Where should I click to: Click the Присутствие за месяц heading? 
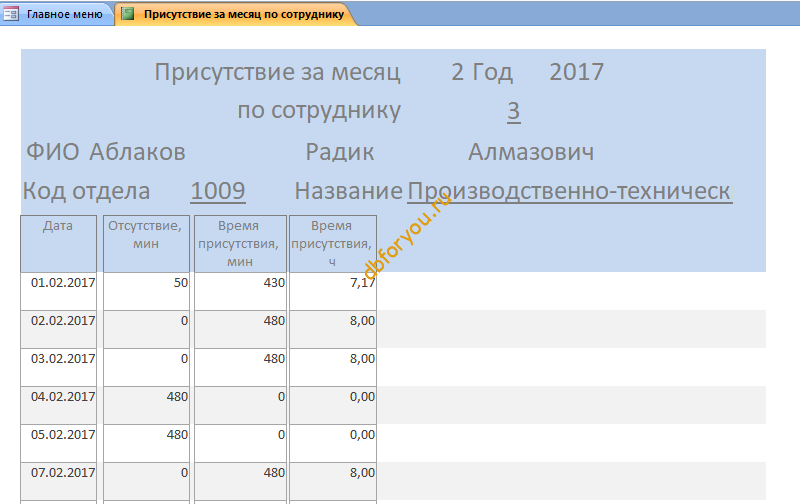point(278,72)
